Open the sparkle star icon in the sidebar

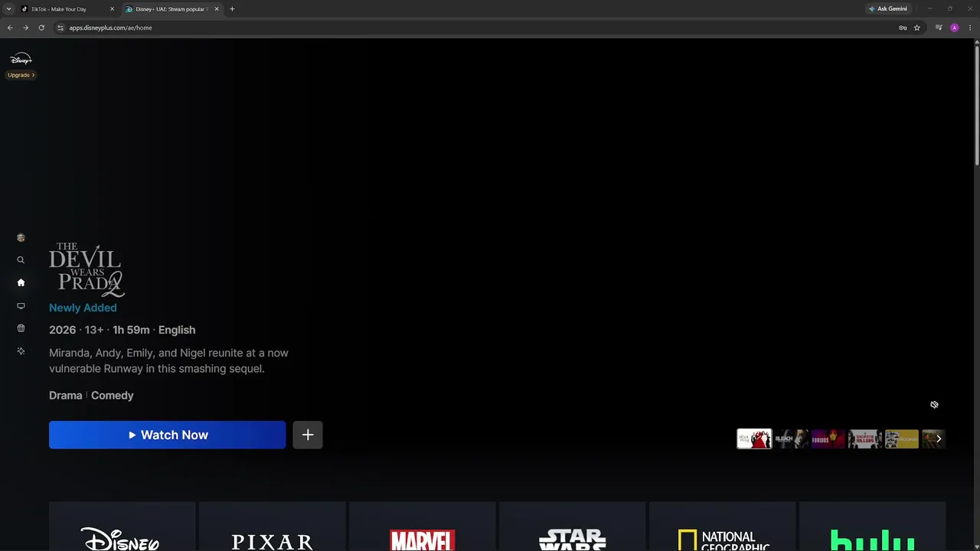pos(21,351)
